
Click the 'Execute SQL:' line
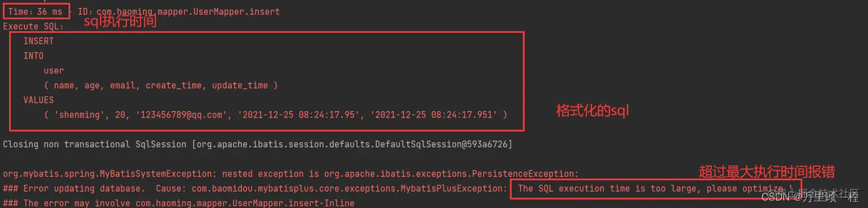(34, 26)
